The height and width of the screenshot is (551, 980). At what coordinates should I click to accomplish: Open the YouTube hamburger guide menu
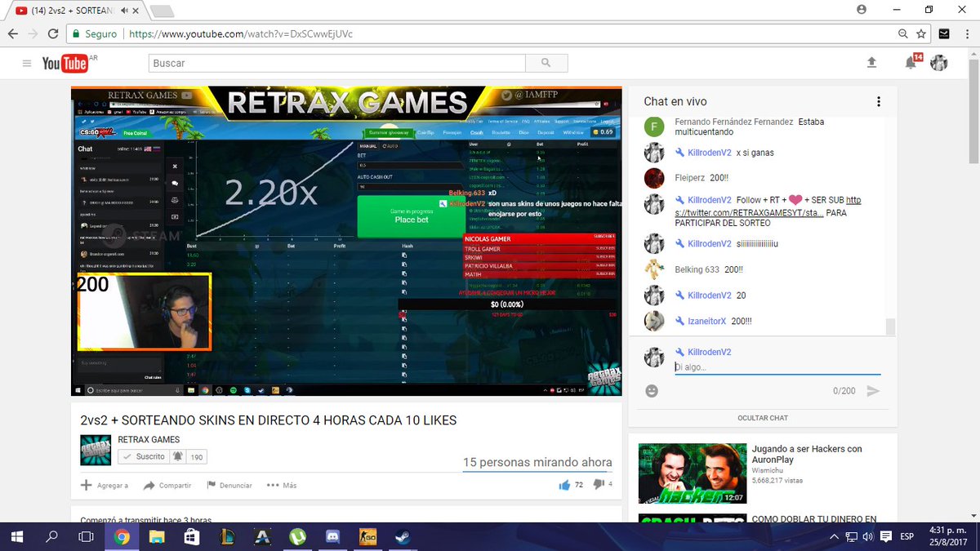pos(27,63)
